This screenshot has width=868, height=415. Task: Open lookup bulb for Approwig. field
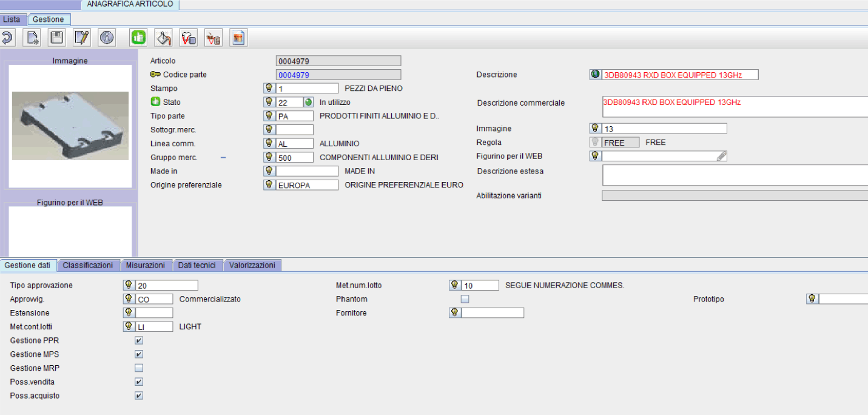pos(129,299)
